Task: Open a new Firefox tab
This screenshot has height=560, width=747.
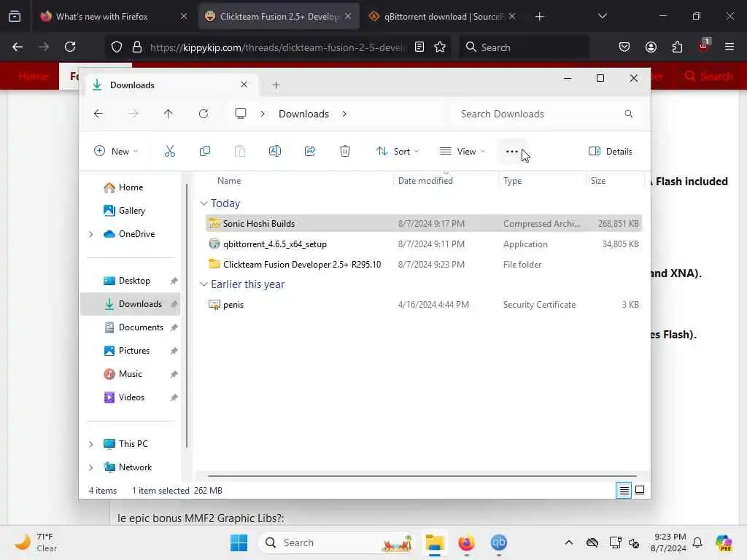Action: coord(539,17)
